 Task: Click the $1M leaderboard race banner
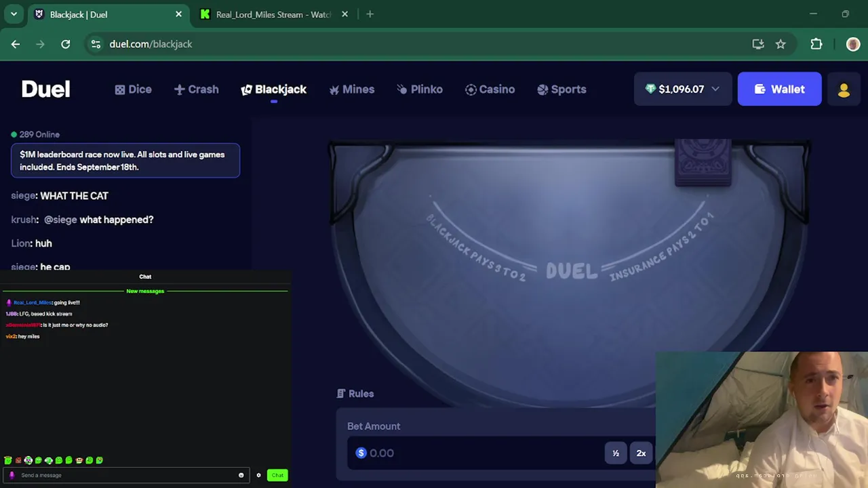[125, 161]
